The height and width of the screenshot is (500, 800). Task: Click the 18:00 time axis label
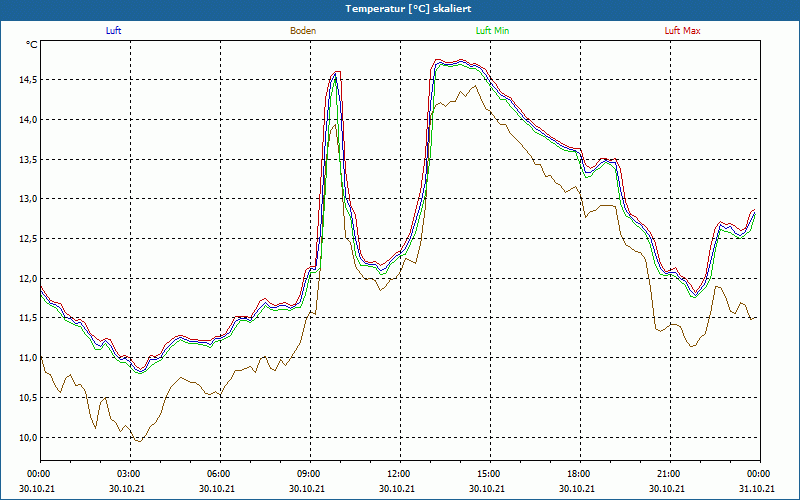581,474
